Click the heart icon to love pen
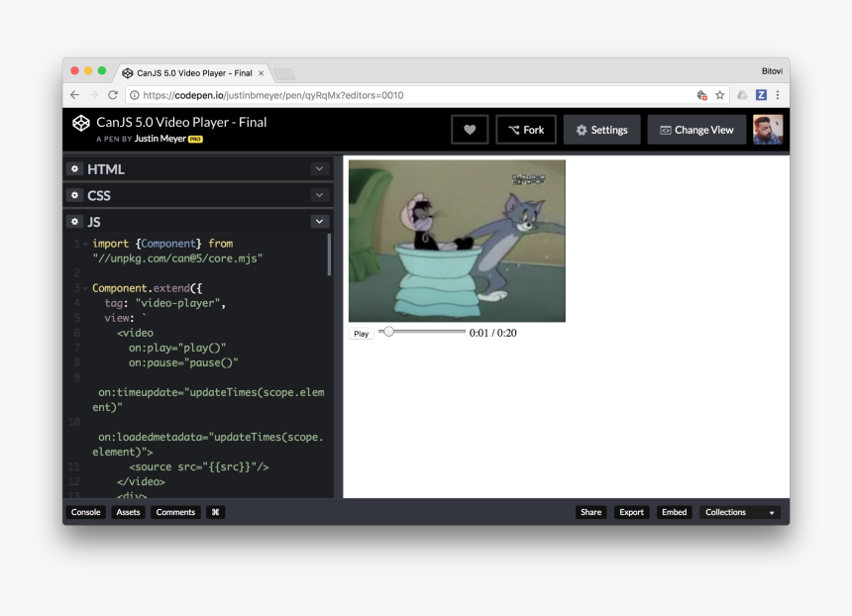Viewport: 852px width, 616px height. (470, 130)
